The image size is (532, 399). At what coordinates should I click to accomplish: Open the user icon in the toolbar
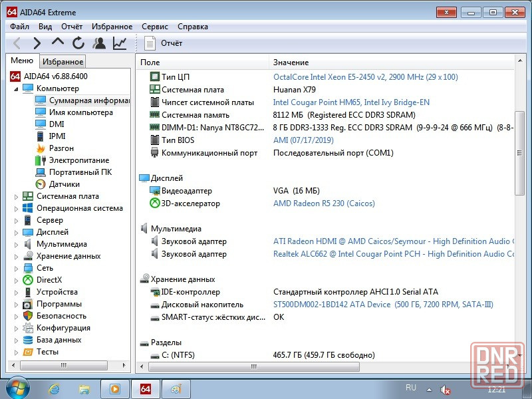click(x=99, y=43)
